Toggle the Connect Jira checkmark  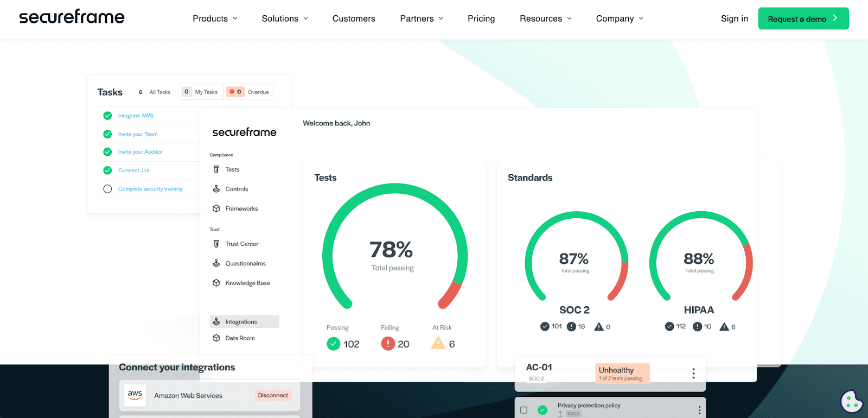[107, 170]
